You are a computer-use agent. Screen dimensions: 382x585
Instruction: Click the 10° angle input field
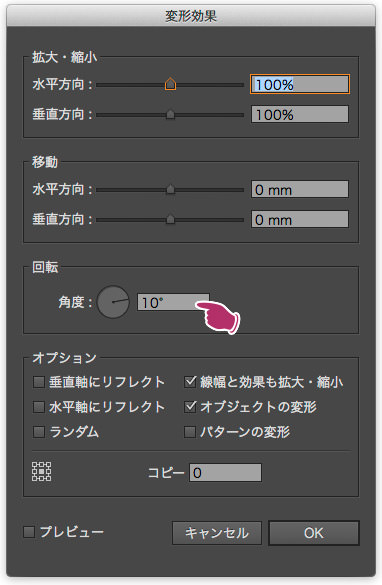tap(173, 302)
